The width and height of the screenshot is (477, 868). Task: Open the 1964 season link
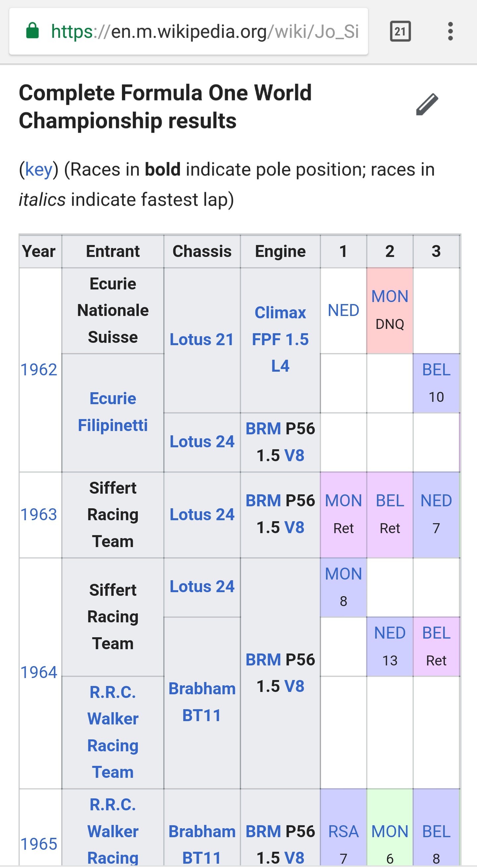39,672
